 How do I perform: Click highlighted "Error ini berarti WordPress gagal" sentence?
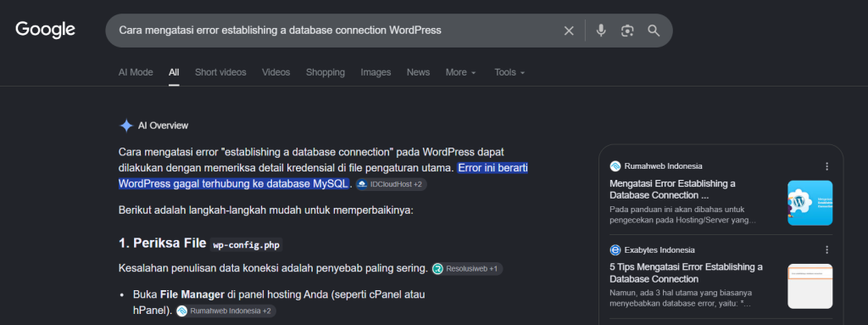tap(324, 176)
